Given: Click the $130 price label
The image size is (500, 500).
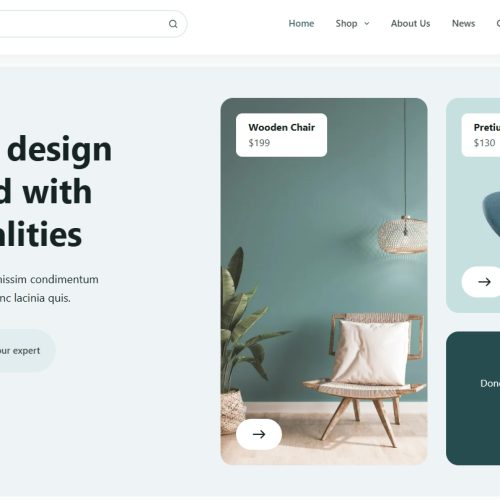Looking at the screenshot, I should coord(484,143).
